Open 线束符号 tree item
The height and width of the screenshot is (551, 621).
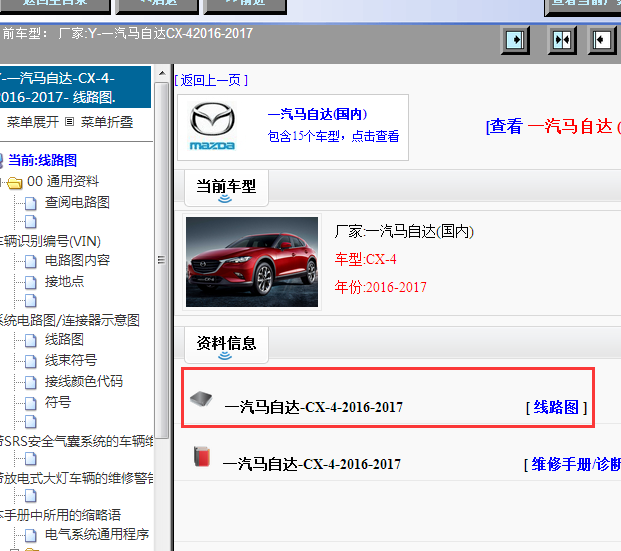(x=71, y=360)
